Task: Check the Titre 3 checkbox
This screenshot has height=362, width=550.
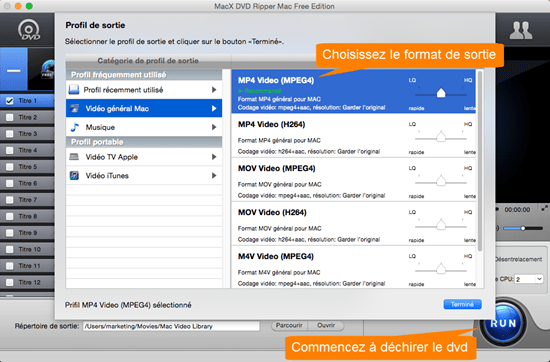Action: point(9,134)
